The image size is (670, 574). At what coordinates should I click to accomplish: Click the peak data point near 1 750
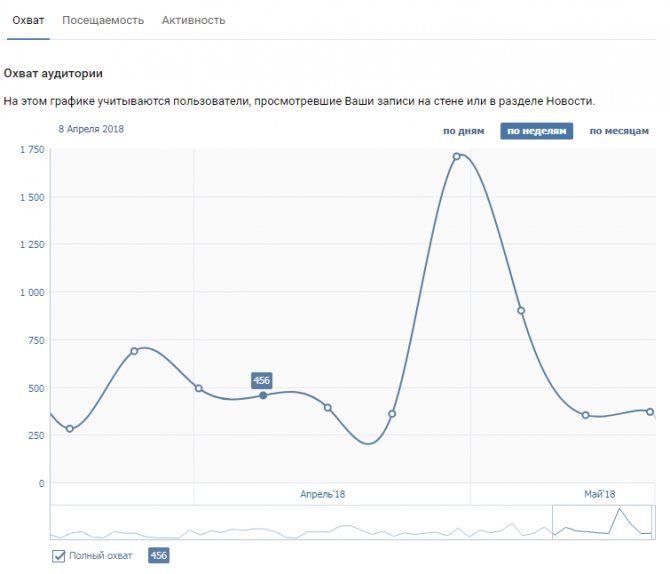tap(456, 156)
